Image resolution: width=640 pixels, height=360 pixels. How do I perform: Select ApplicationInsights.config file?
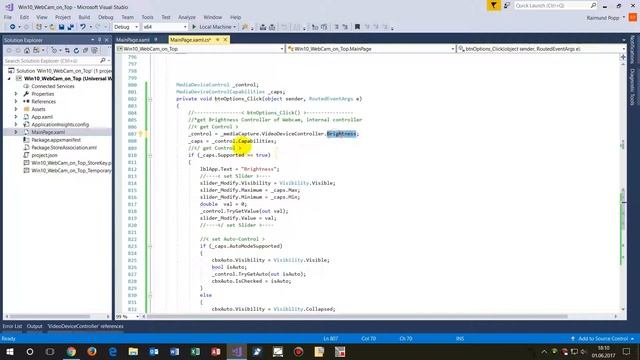60,124
